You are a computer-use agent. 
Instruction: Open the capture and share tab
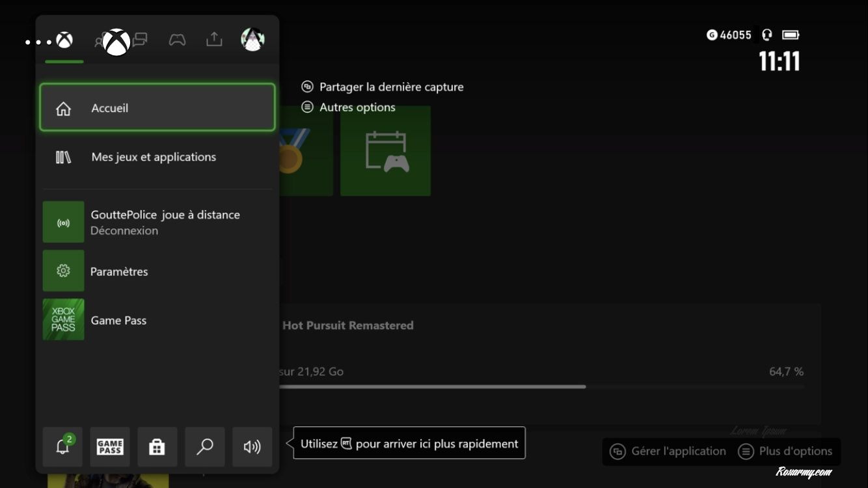(214, 40)
